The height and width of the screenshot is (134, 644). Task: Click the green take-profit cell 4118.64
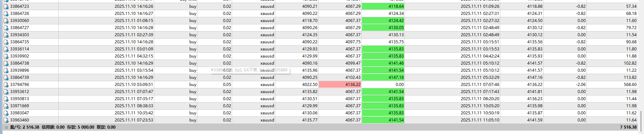click(383, 6)
